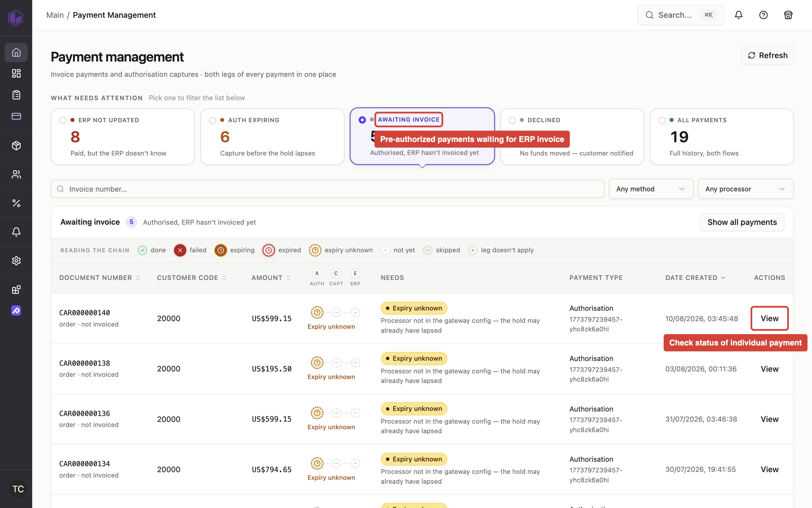Select the ERP Not Updated filter radio
This screenshot has width=812, height=508.
(x=63, y=120)
